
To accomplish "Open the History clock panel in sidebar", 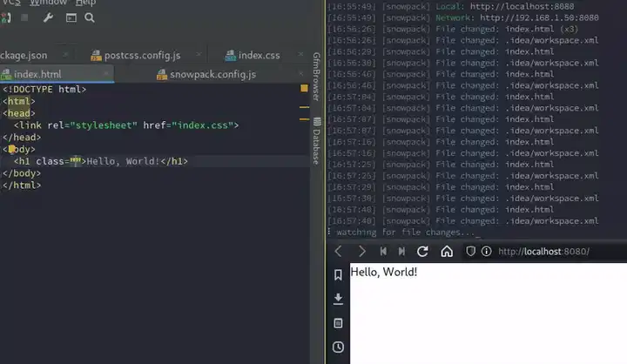I will coord(338,347).
